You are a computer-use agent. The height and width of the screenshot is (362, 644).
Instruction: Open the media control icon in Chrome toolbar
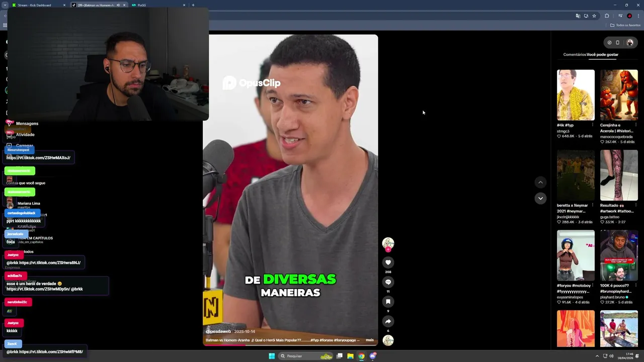pos(620,16)
